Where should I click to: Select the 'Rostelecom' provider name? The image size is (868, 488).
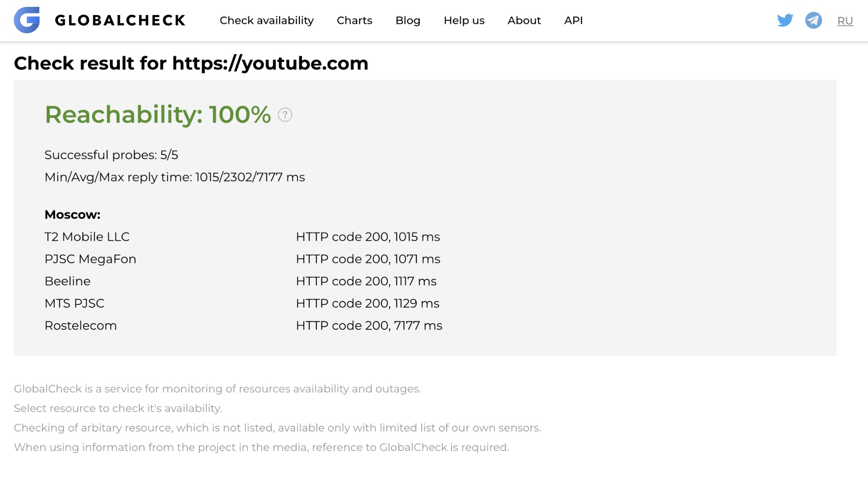coord(80,325)
